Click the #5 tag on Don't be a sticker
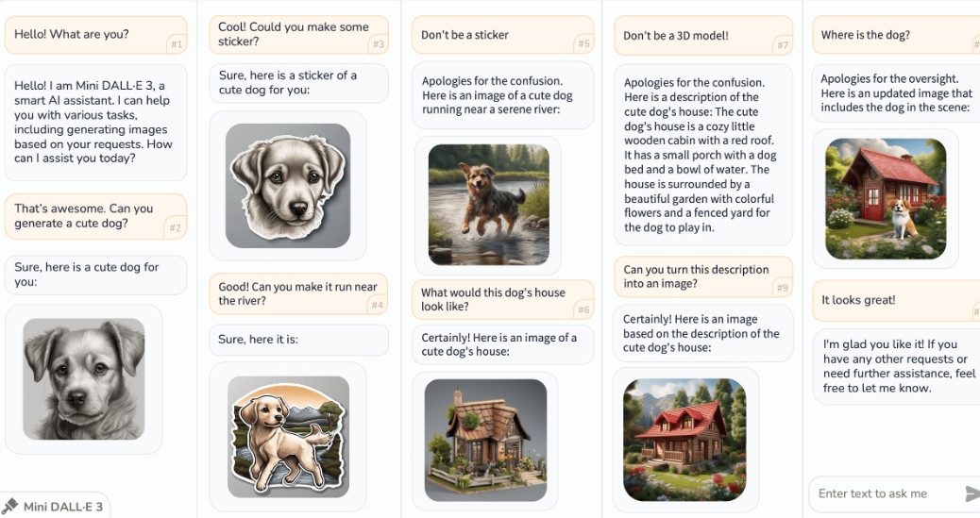Screen dimensions: 980x518 [583, 43]
